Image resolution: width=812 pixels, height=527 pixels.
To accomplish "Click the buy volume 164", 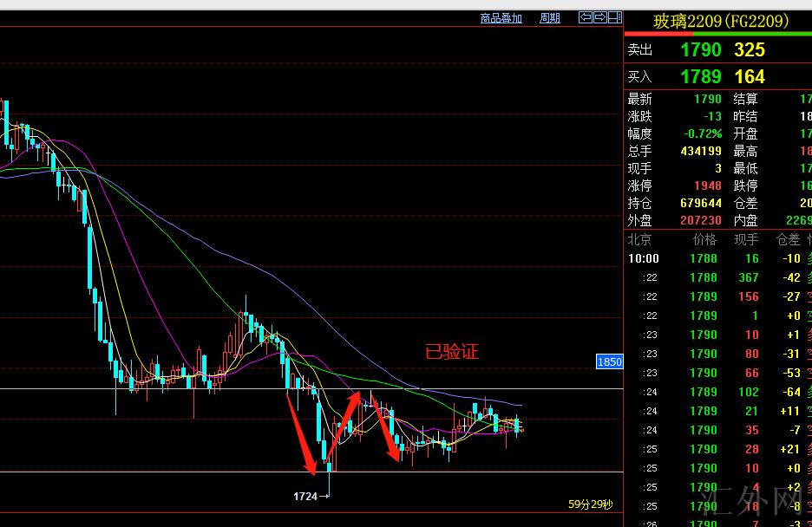I will point(750,77).
